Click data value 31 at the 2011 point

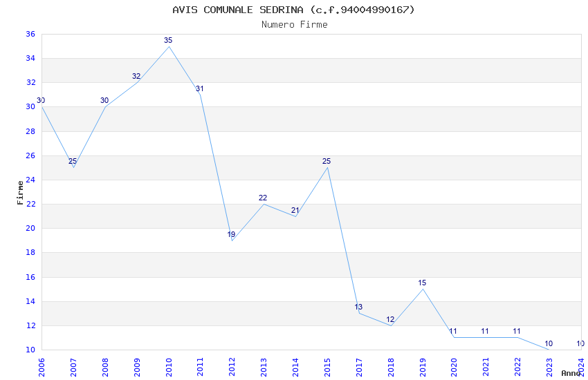coord(199,88)
